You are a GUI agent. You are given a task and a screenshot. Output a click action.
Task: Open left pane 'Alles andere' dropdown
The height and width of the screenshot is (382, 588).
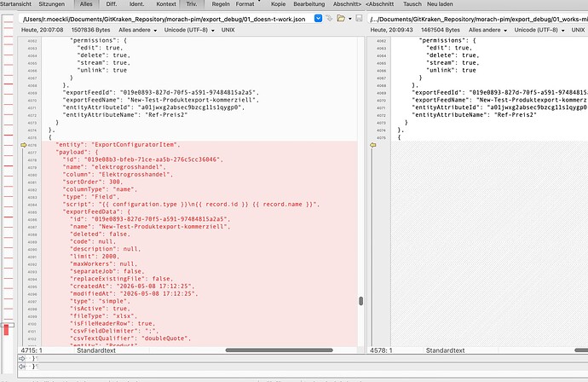click(x=137, y=30)
